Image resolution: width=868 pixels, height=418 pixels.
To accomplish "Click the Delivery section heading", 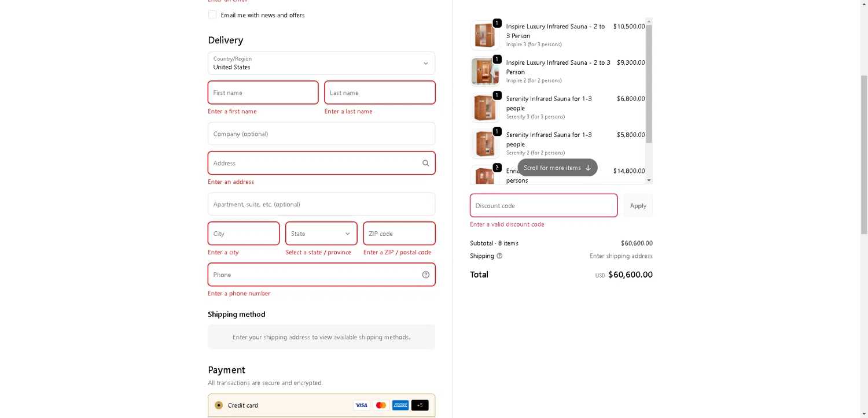I will tap(226, 40).
